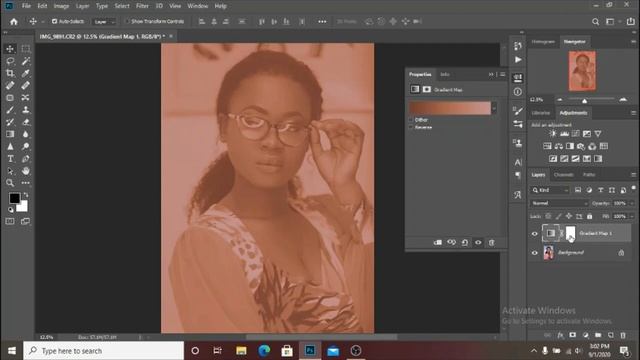Screen dimensions: 640x360
Task: Open the blend mode Normal dropdown
Action: (x=559, y=203)
